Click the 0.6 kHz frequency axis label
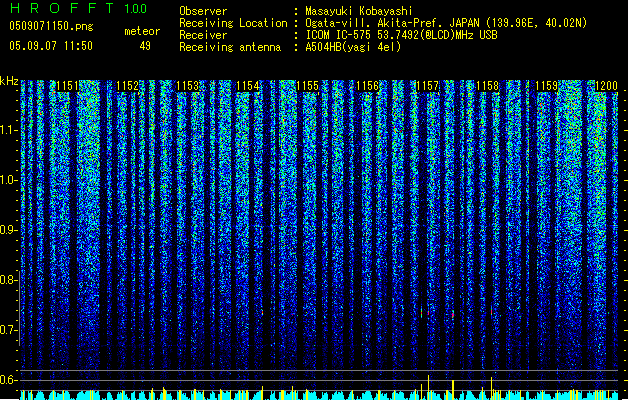The image size is (629, 400). (8, 380)
